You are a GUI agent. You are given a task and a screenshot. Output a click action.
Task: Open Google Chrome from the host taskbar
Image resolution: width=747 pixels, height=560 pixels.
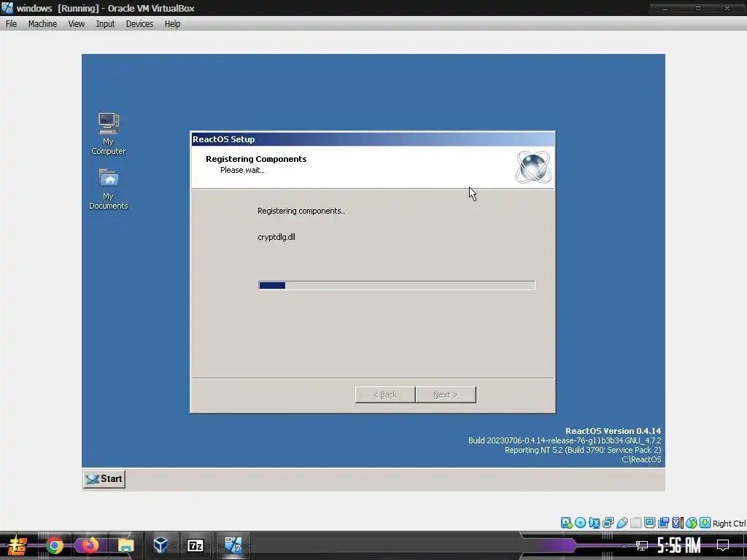[x=54, y=545]
